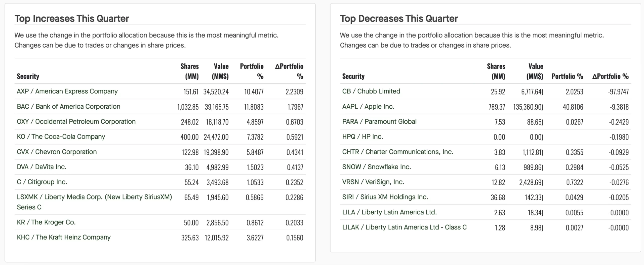This screenshot has height=265, width=644.
Task: Open DVA DaVita Inc. link
Action: [x=42, y=167]
